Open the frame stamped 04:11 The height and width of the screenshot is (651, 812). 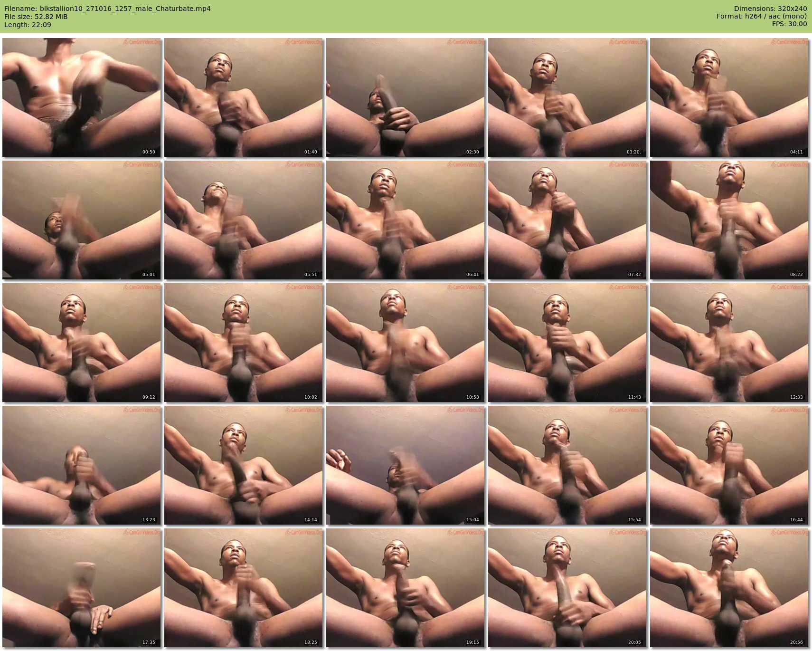tap(729, 97)
